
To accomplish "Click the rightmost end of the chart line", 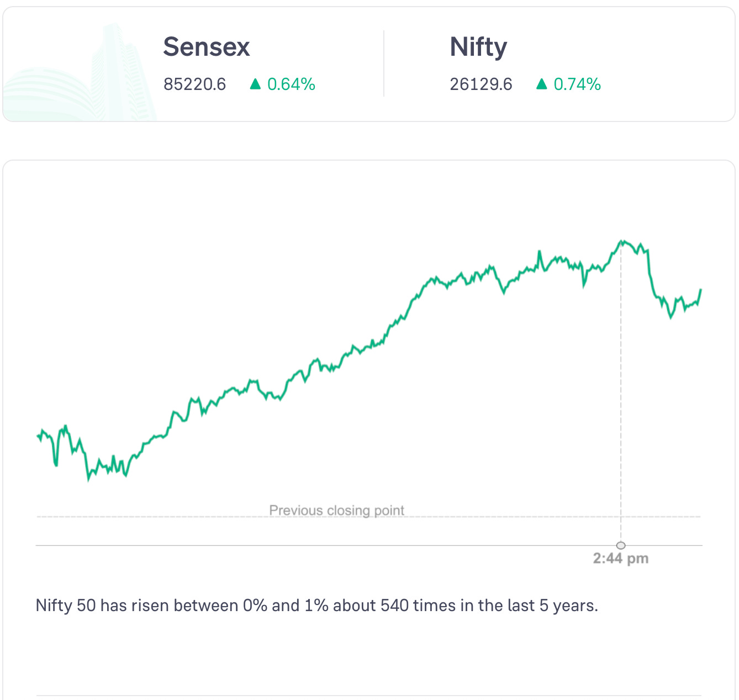I will coord(700,290).
